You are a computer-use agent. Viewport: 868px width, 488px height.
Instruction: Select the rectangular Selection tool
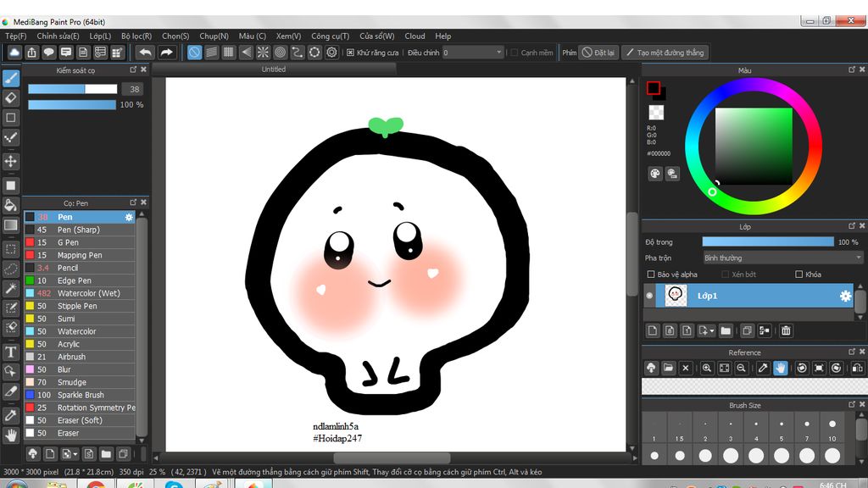[11, 249]
